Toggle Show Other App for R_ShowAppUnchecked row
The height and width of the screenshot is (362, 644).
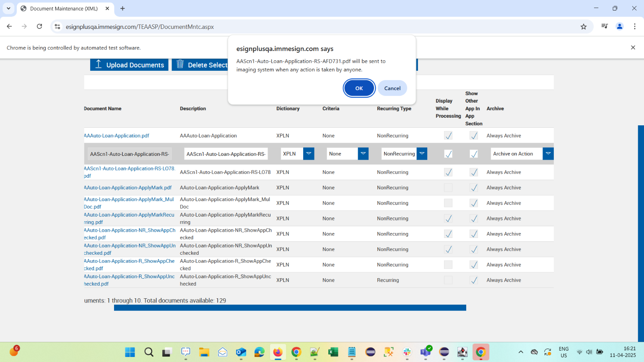pyautogui.click(x=474, y=280)
